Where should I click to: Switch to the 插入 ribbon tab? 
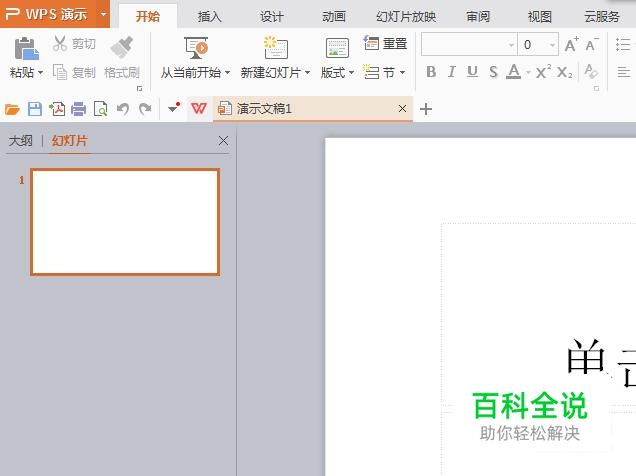209,17
